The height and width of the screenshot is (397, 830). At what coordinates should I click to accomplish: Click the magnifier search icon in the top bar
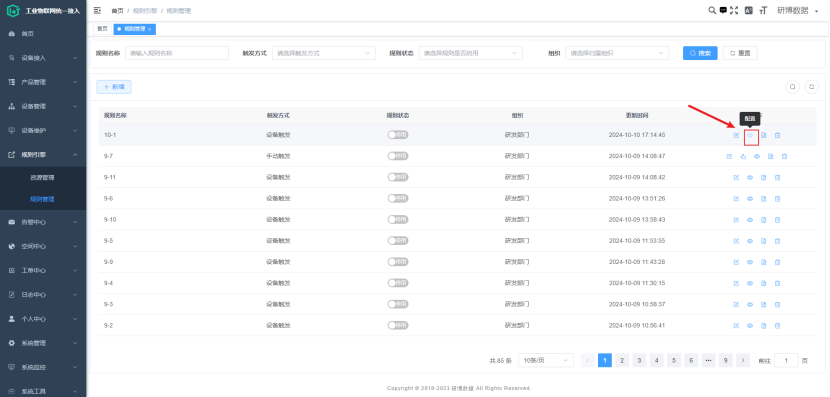pyautogui.click(x=712, y=10)
